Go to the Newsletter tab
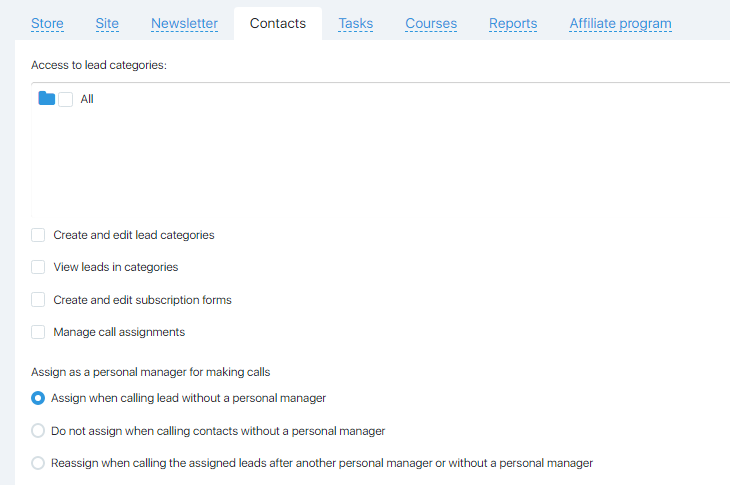 point(184,23)
